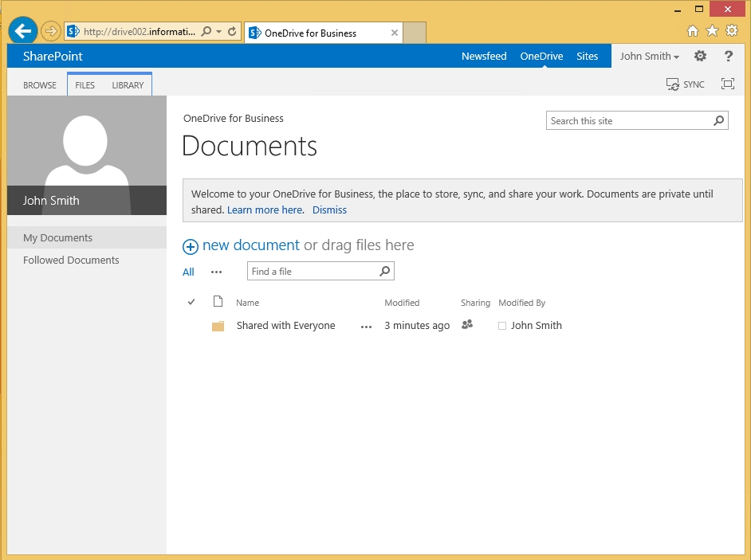The width and height of the screenshot is (751, 560).
Task: Click the browser forward arrow button
Action: [50, 32]
